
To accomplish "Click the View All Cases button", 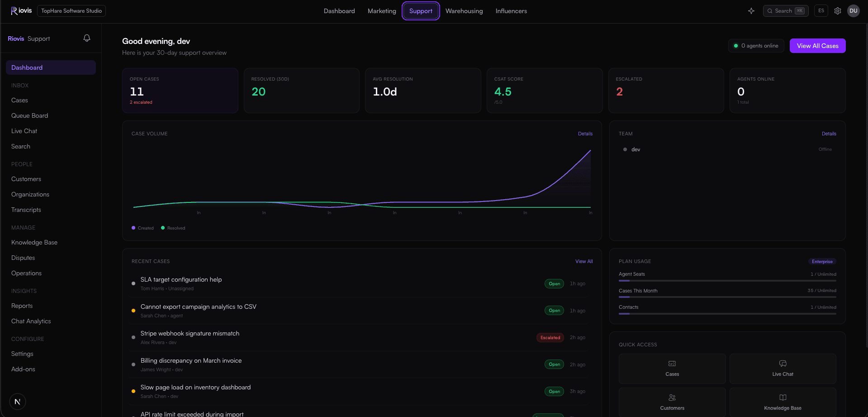I will pyautogui.click(x=817, y=46).
